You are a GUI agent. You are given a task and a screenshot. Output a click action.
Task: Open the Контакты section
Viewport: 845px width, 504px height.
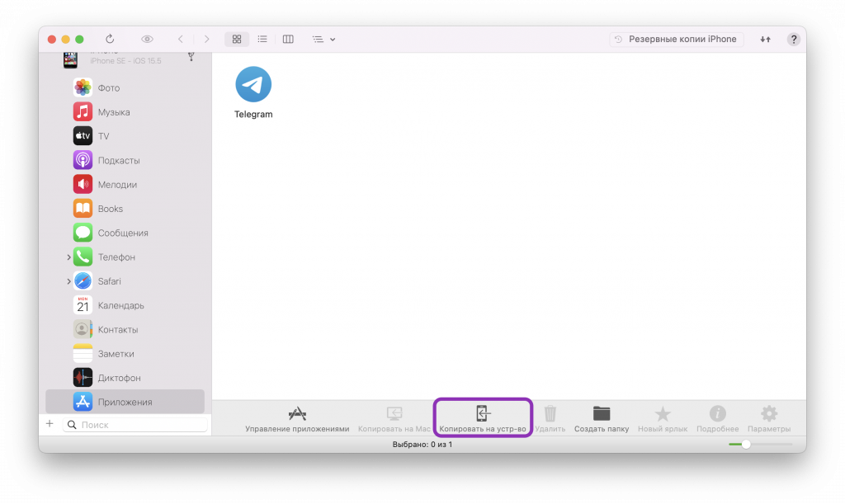point(125,330)
